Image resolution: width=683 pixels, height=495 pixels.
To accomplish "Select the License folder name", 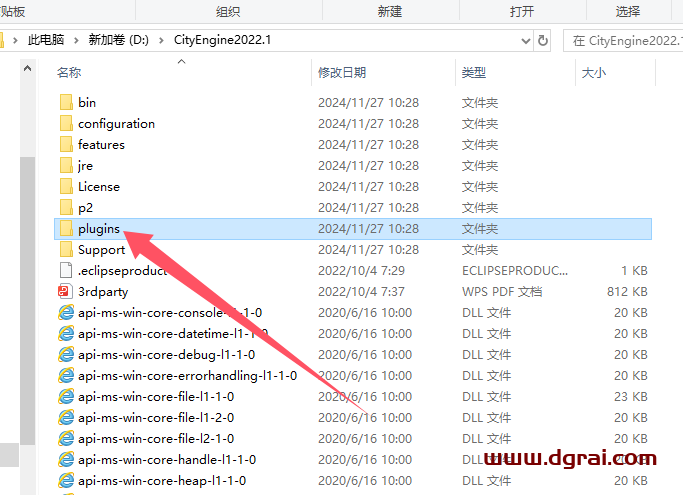I will pos(99,187).
